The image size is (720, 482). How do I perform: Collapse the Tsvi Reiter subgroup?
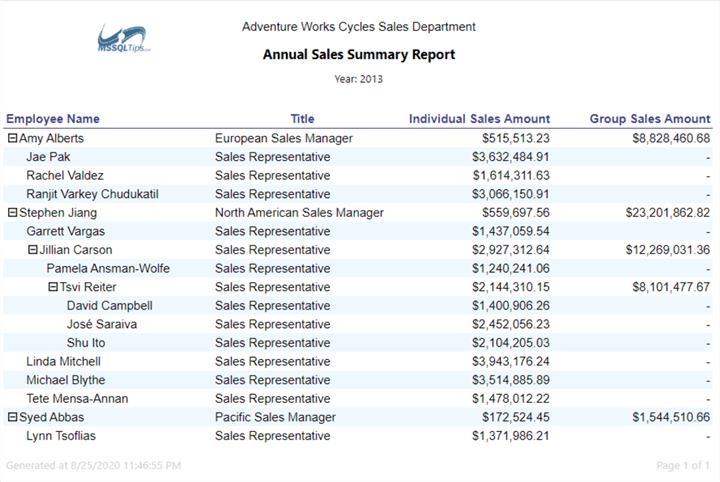point(53,287)
